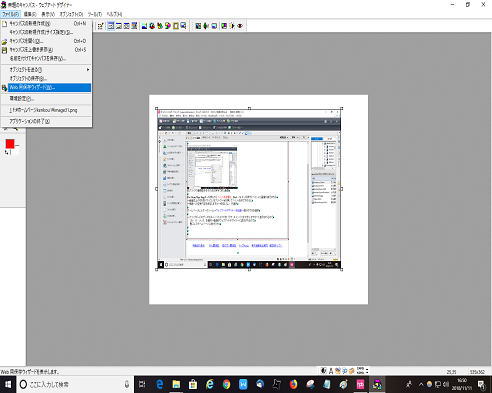Viewport: 492px width, 393px height.
Task: Click the open folder icon in File menu
Action: [x=4, y=41]
